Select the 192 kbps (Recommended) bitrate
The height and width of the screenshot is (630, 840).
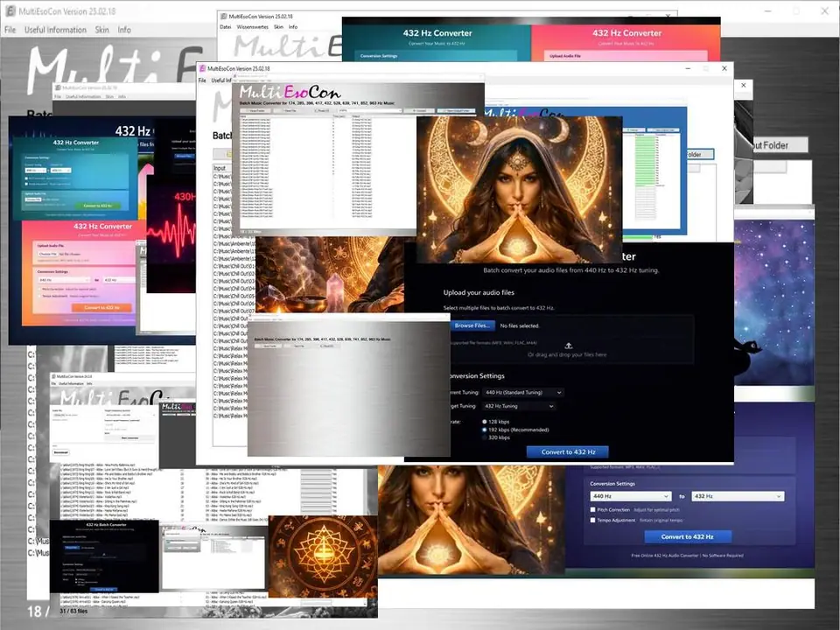pyautogui.click(x=484, y=430)
